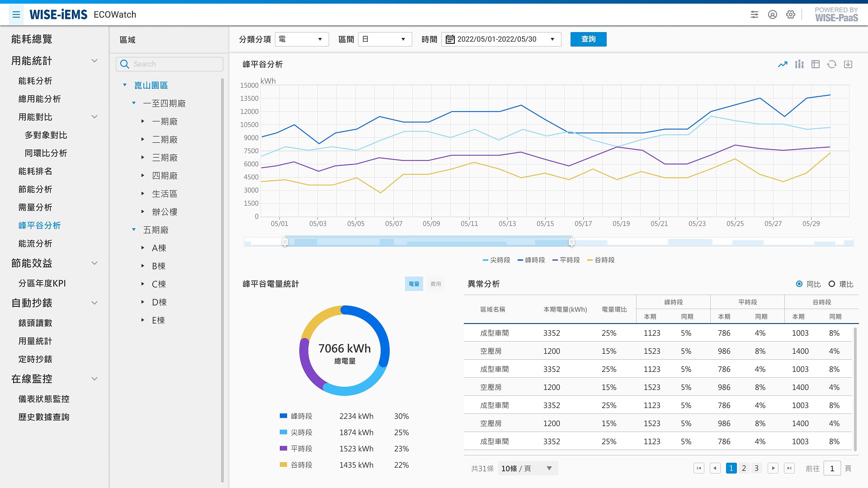Open the hamburger navigation menu
868x488 pixels.
(16, 14)
